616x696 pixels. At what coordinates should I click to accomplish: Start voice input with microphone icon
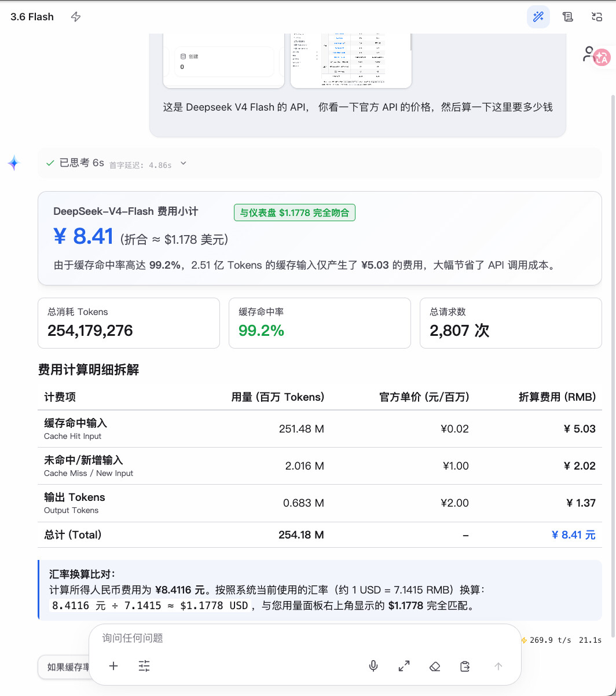coord(373,666)
